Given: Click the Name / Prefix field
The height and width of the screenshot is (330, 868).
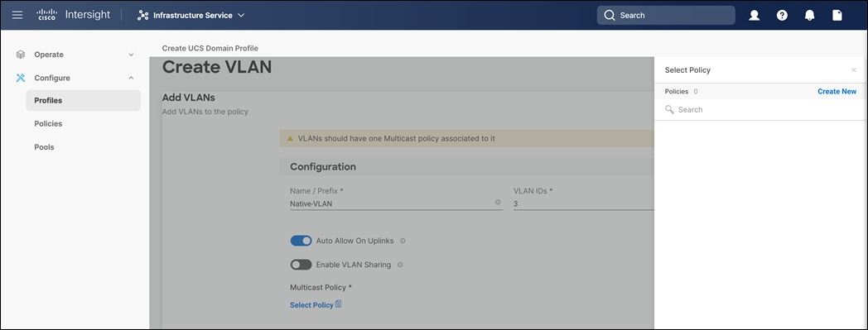Looking at the screenshot, I should 396,204.
